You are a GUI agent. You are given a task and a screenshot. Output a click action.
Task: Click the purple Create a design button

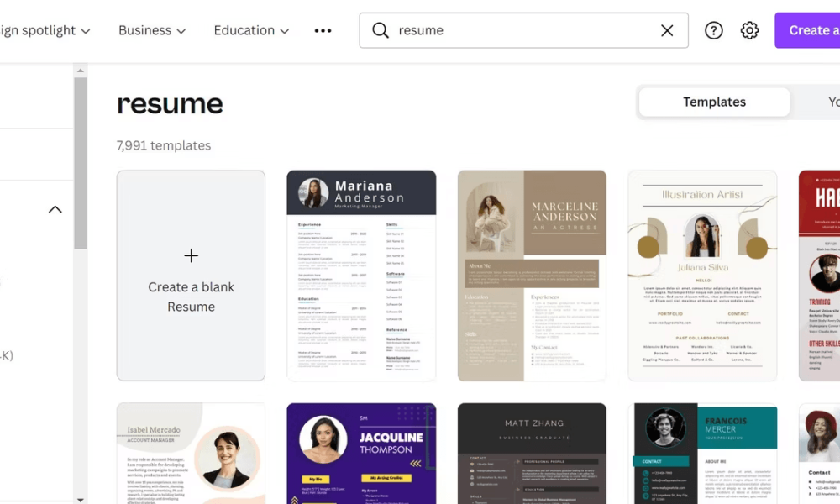pyautogui.click(x=807, y=30)
